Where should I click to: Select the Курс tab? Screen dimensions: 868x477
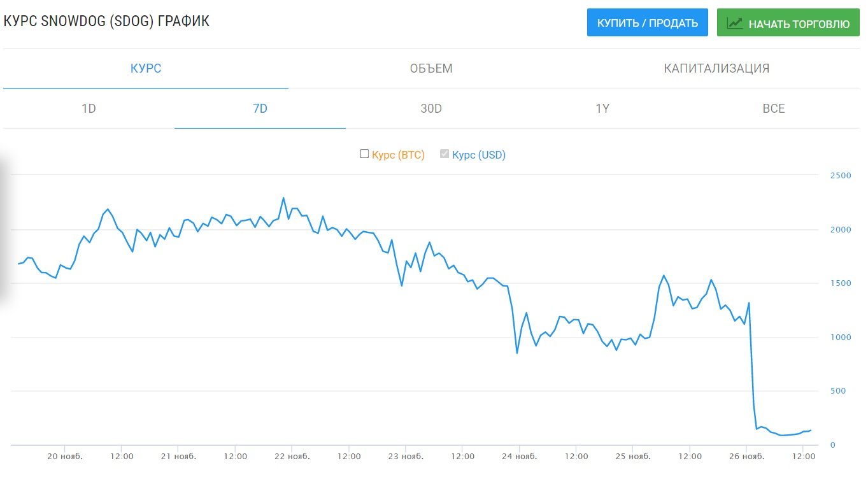pyautogui.click(x=146, y=68)
